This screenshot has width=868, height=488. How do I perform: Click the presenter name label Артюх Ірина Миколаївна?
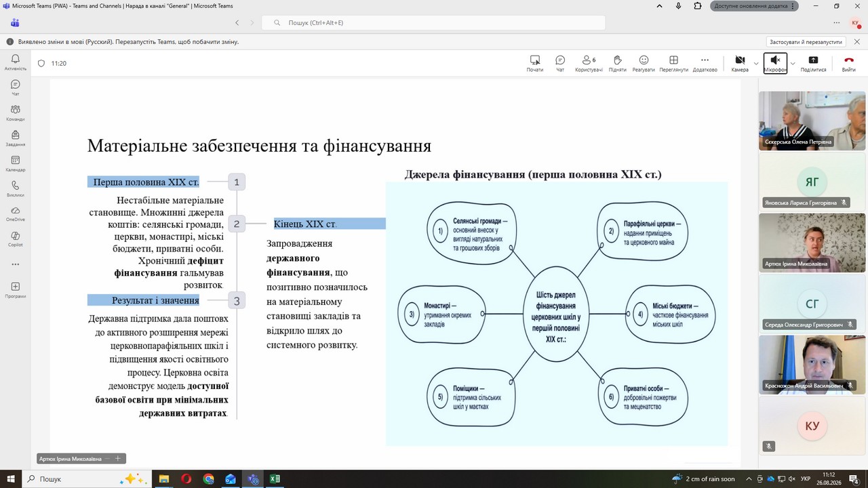[71, 459]
